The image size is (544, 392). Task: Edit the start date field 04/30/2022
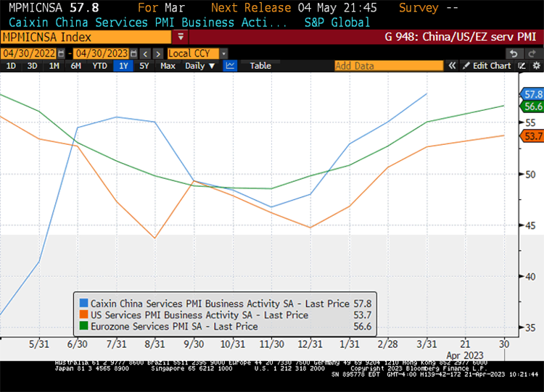(x=29, y=54)
